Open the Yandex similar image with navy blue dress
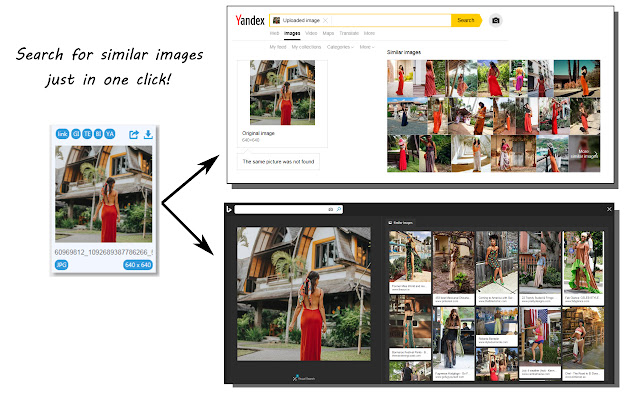Viewport: 640px width, 400px height. coord(407,116)
